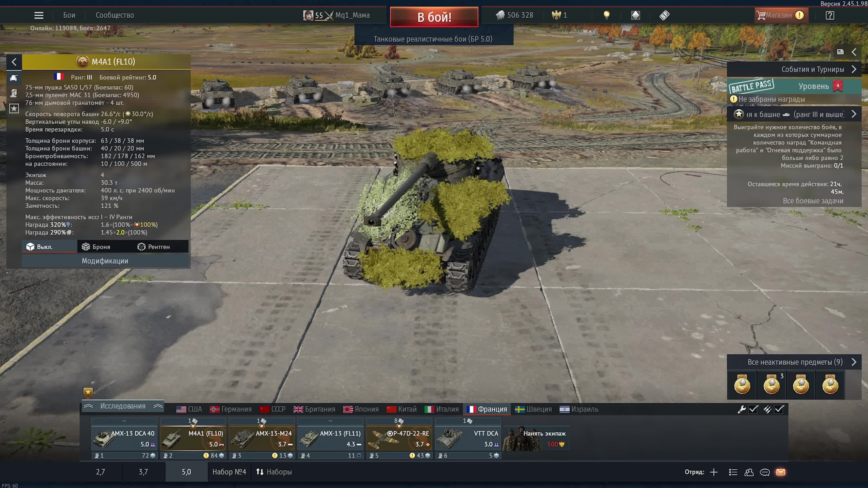Viewport: 868px width, 488px height.
Task: Select AMX-13 (FL11) vehicle slot
Action: click(x=330, y=438)
